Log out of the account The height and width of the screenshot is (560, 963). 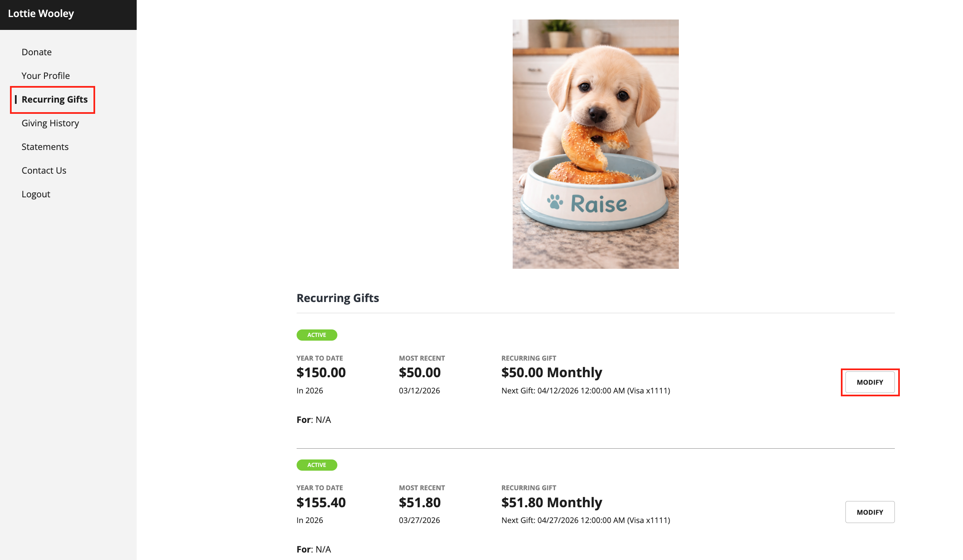click(36, 194)
